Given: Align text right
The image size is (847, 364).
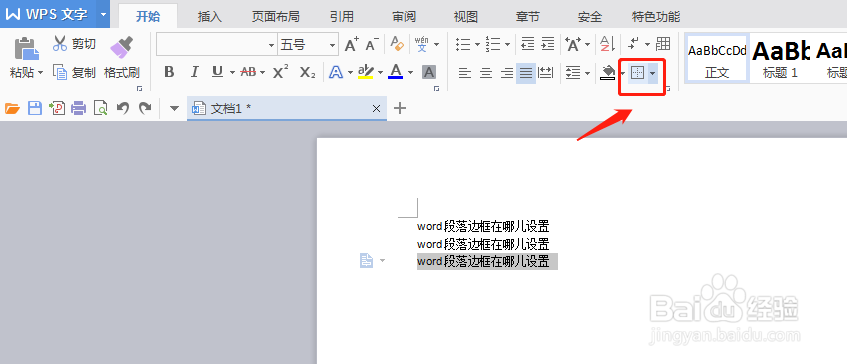Looking at the screenshot, I should (506, 72).
